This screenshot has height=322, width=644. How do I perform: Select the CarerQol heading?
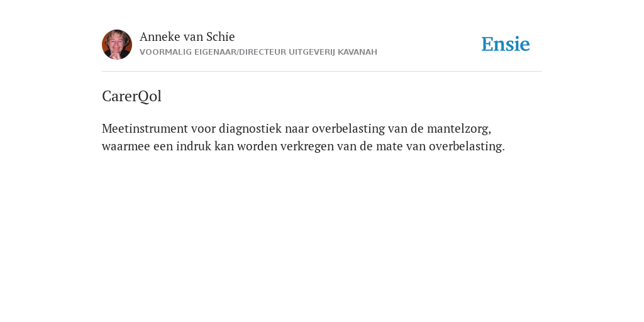tap(132, 96)
